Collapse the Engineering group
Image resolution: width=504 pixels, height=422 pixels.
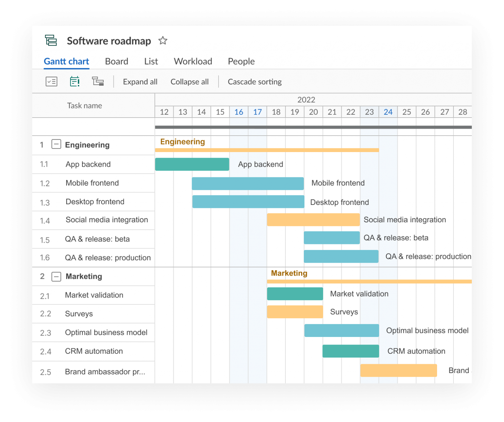click(56, 144)
